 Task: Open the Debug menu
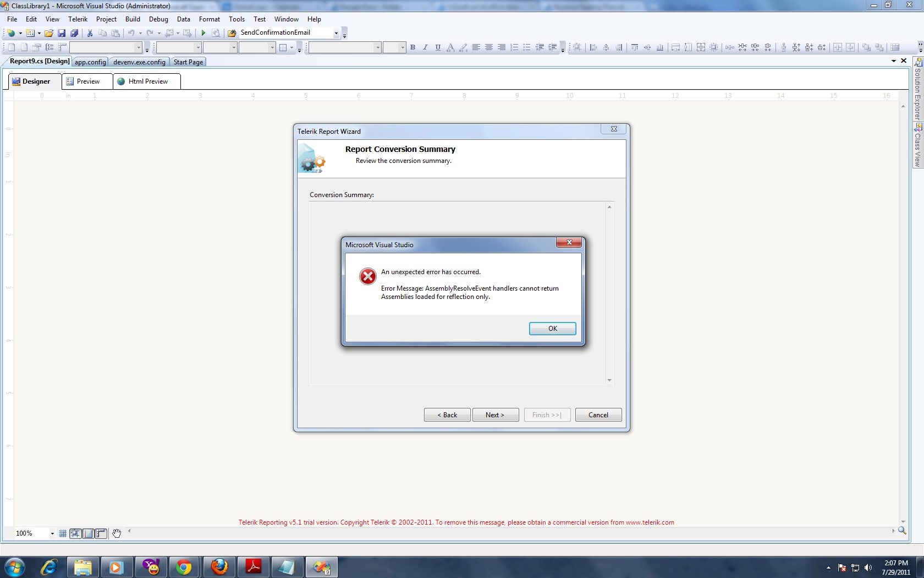(158, 19)
